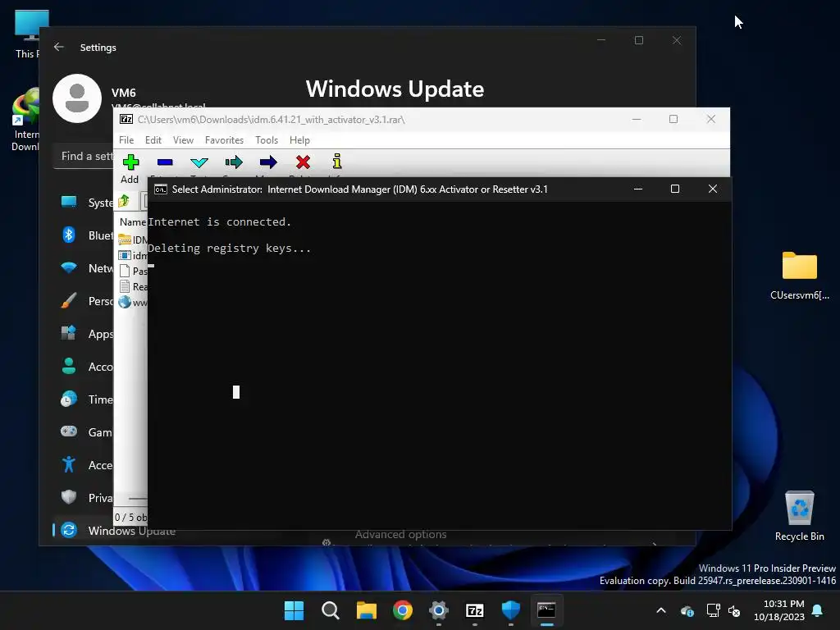The width and height of the screenshot is (840, 630).
Task: Close the 7-Zip archive window
Action: (x=711, y=119)
